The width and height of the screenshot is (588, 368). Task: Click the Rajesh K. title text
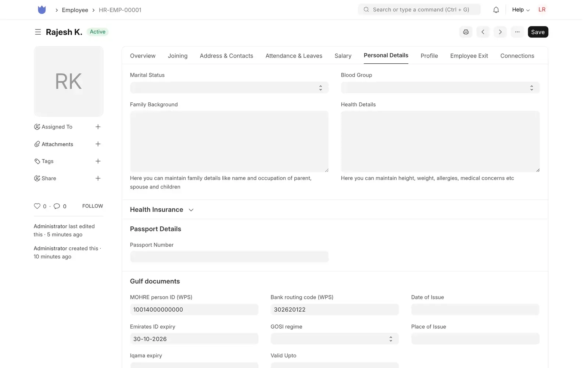click(64, 32)
